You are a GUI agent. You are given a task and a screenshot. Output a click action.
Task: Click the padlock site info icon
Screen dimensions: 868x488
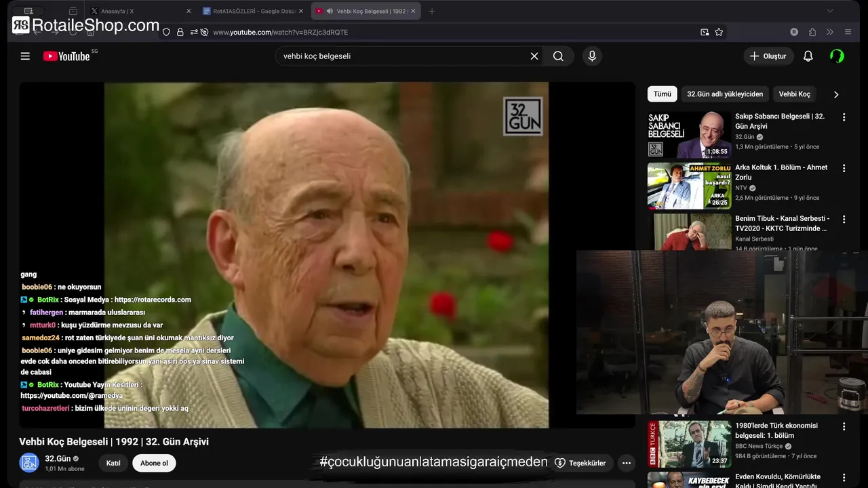coord(180,32)
